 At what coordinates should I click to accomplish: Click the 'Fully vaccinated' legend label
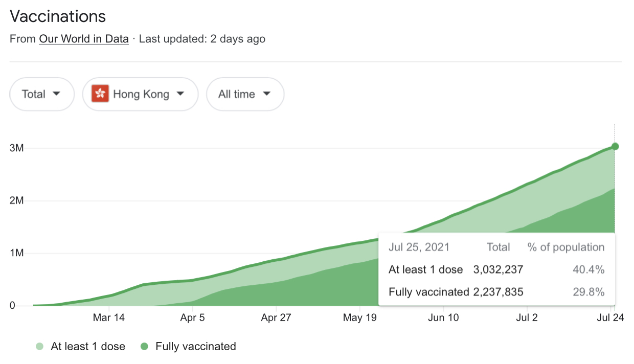tap(196, 347)
